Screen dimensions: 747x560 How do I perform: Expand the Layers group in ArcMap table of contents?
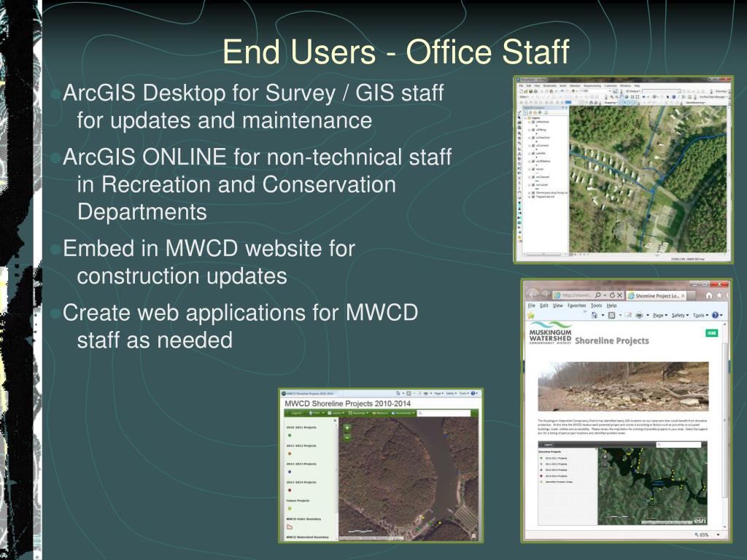525,117
